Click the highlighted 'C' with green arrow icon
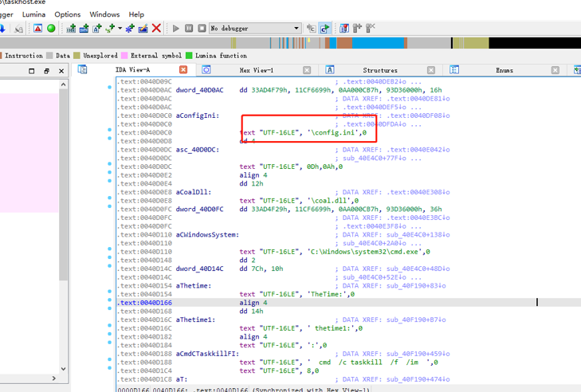The width and height of the screenshot is (581, 392). coord(324,28)
